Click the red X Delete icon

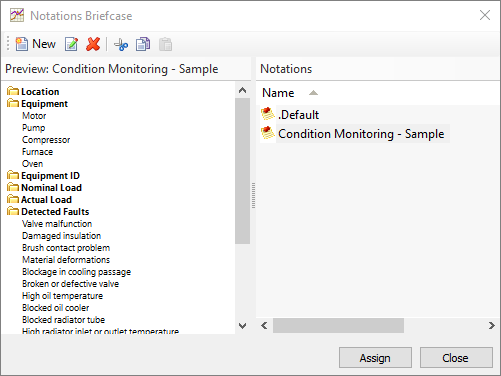pyautogui.click(x=93, y=44)
